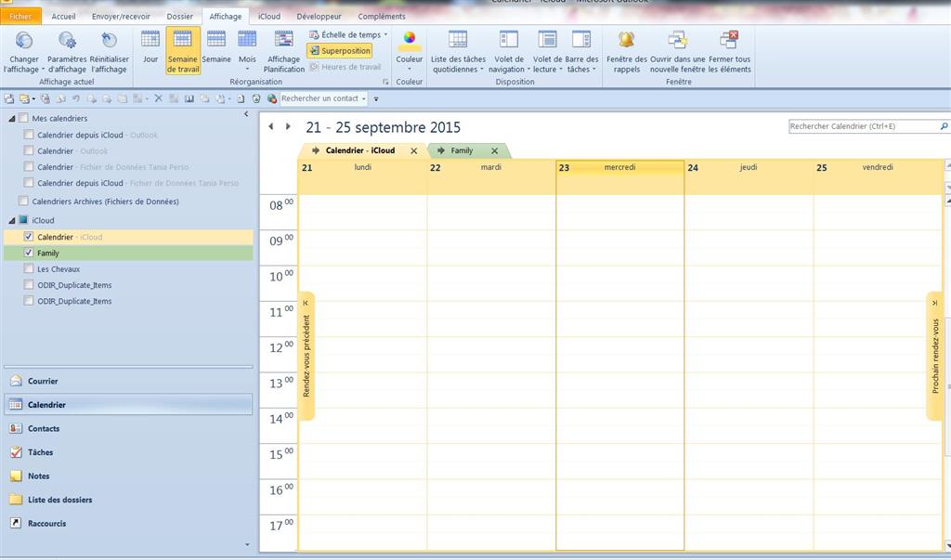Open Tâches module

click(x=128, y=452)
